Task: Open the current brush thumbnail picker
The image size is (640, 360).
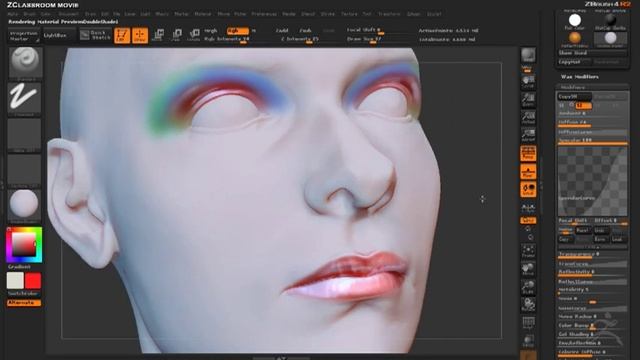Action: pos(24,63)
